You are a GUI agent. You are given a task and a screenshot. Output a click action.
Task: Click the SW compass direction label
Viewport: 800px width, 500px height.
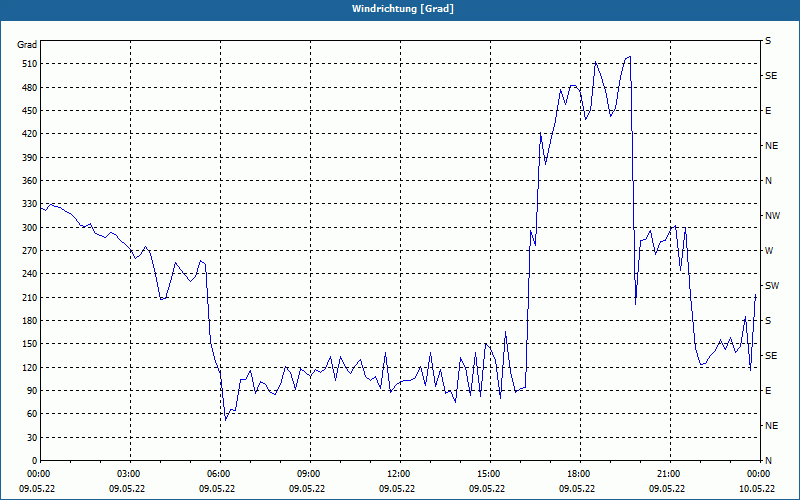(x=772, y=286)
